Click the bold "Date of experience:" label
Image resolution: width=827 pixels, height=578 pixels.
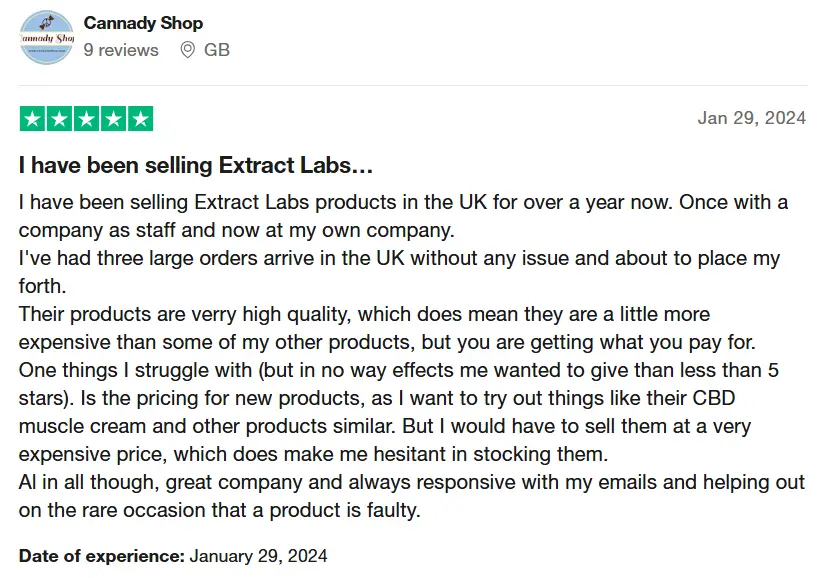[x=102, y=556]
